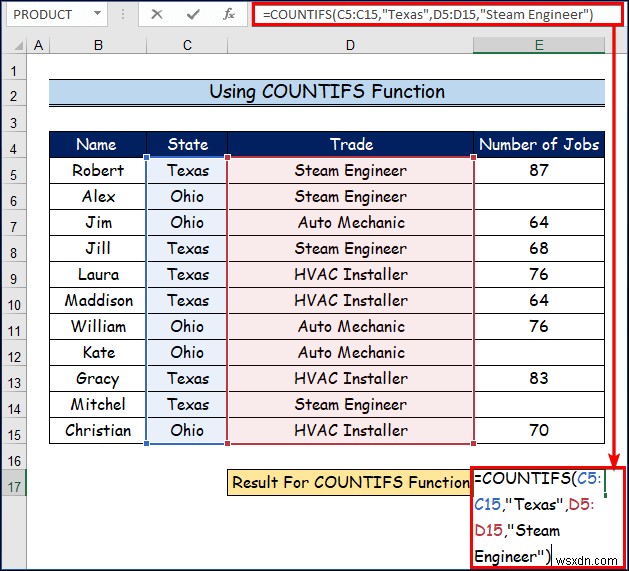
Task: Select column B header
Action: point(98,45)
